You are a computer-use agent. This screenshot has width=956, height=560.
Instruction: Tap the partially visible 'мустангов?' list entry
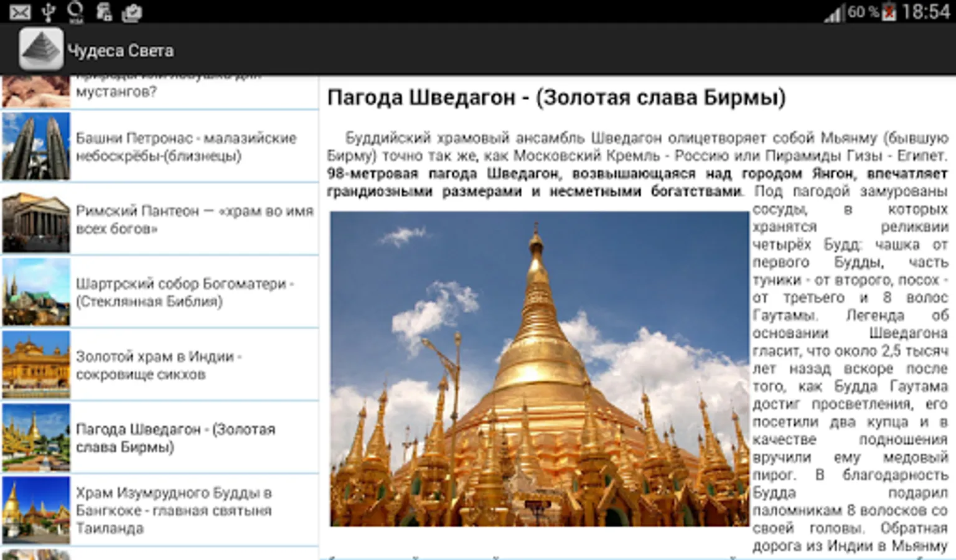(161, 91)
